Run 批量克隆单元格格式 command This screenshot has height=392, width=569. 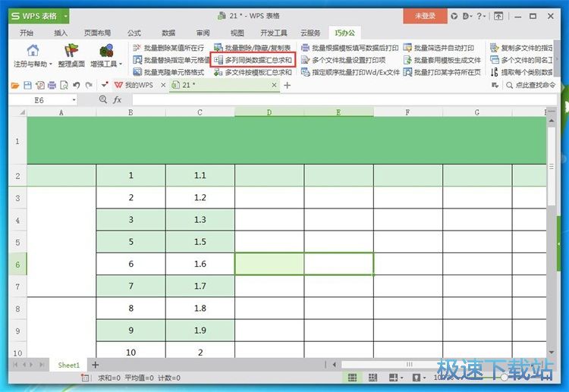[168, 72]
